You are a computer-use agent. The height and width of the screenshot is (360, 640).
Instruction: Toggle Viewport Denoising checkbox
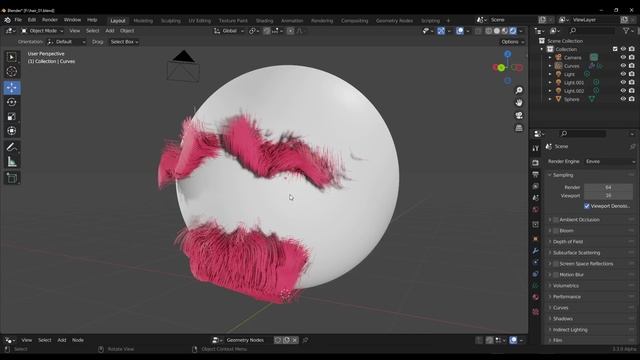(587, 206)
